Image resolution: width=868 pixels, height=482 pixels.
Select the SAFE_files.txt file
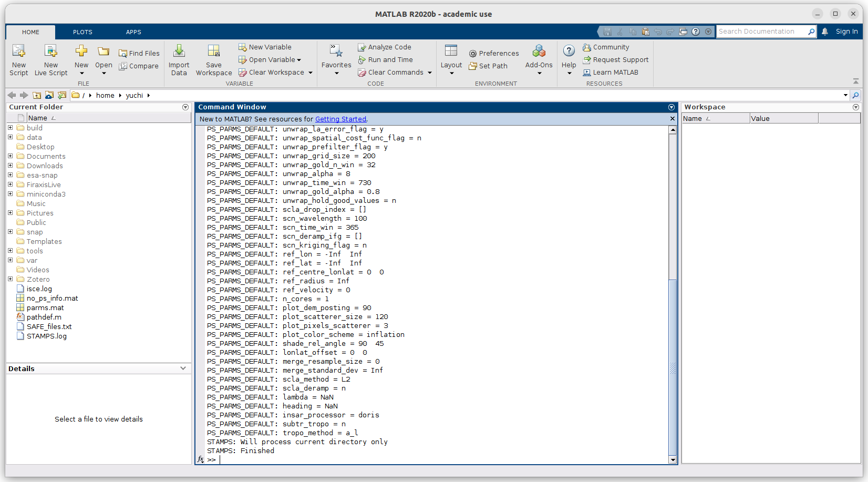[x=49, y=327]
